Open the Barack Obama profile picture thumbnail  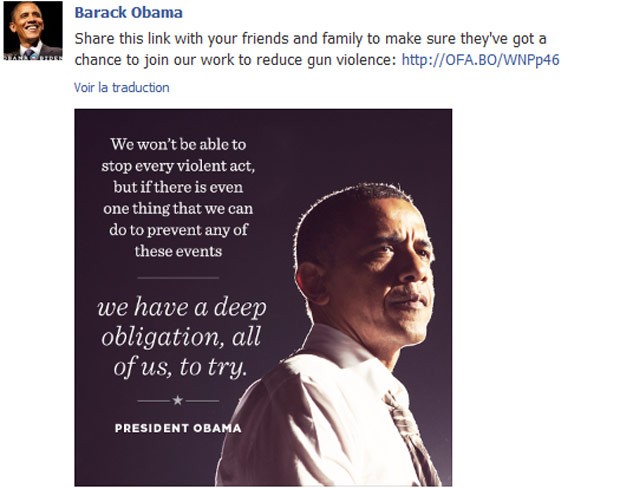pos(33,30)
